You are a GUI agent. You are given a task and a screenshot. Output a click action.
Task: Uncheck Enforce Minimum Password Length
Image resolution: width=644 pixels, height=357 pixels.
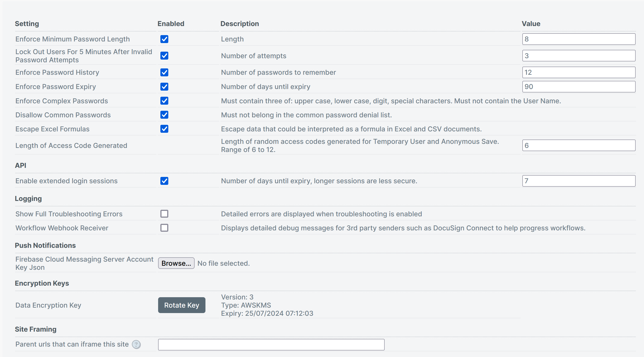164,39
